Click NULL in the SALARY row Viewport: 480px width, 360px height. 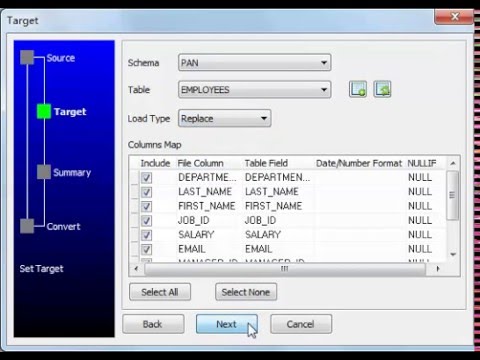click(x=420, y=235)
